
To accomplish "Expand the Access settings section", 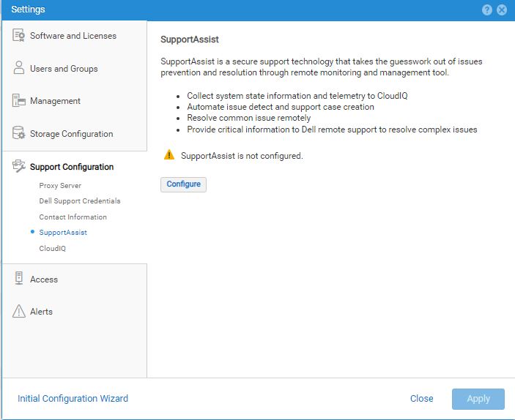I will 44,280.
